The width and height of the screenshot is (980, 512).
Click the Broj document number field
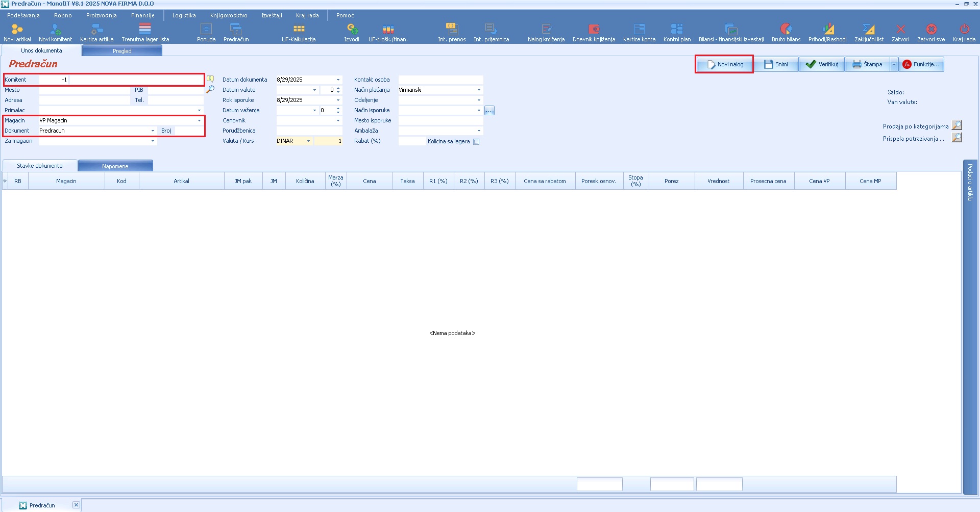189,131
